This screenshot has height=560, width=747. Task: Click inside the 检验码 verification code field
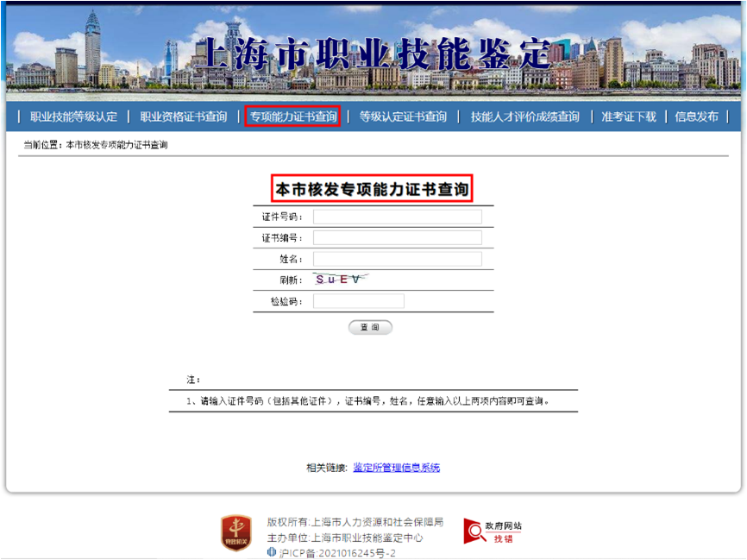pyautogui.click(x=358, y=300)
